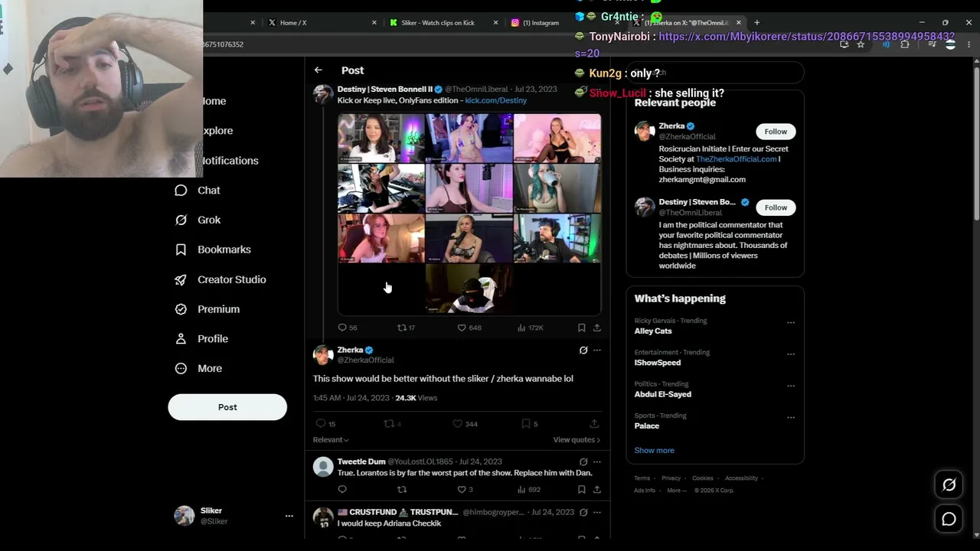Image resolution: width=980 pixels, height=551 pixels.
Task: Open the TheZherkaOfficial.com link
Action: coord(737,159)
